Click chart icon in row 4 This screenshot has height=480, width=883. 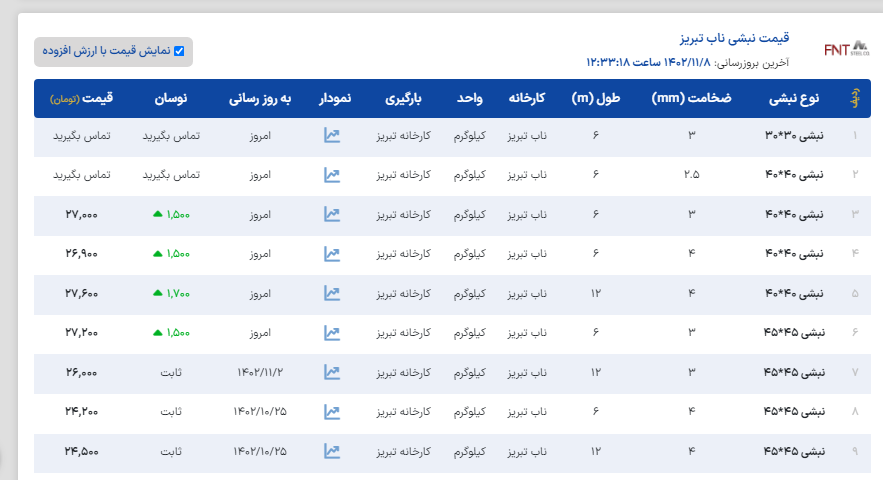(x=332, y=254)
